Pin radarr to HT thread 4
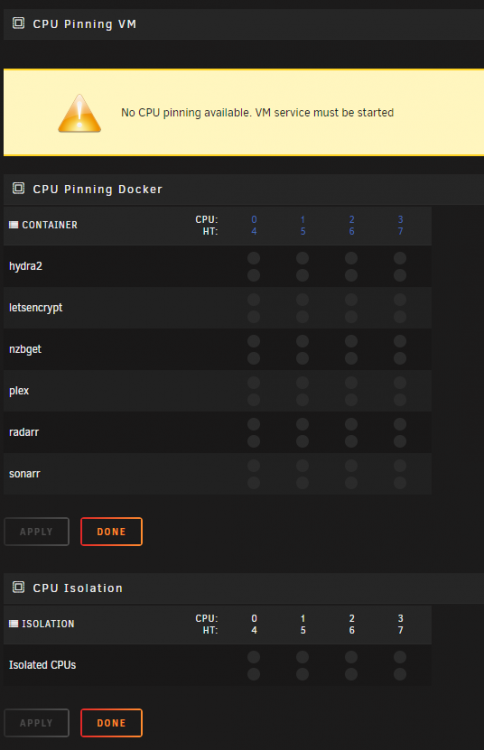 (x=254, y=441)
